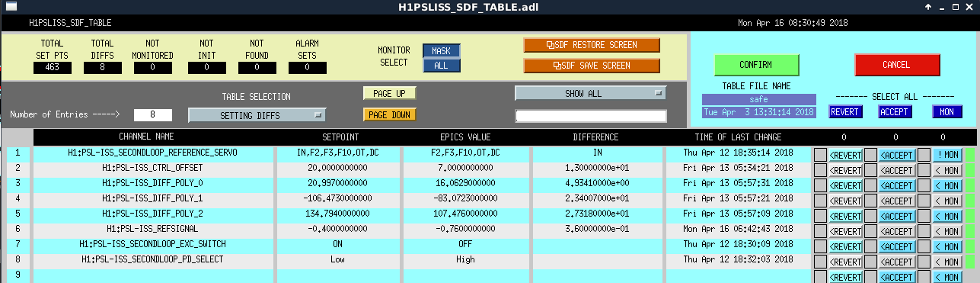This screenshot has height=283, width=980.
Task: Open the SETTING DIFFS table selection dropdown
Action: tap(257, 115)
